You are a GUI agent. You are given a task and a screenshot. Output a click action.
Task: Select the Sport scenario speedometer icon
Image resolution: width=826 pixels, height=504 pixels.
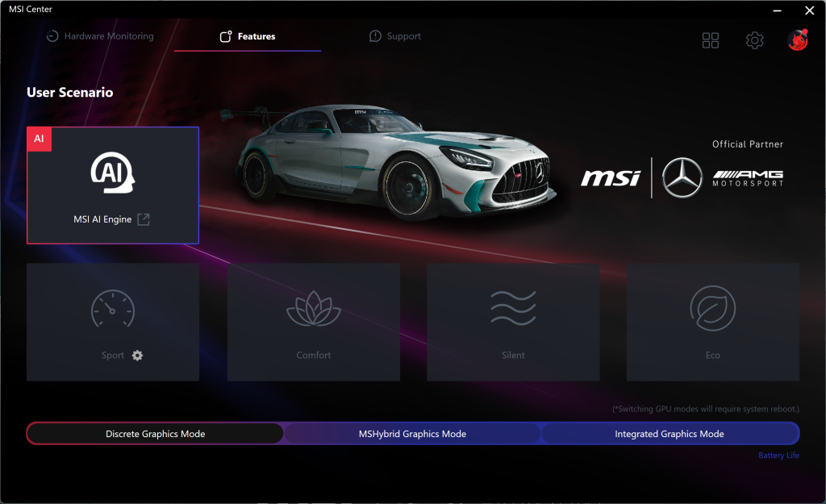113,309
